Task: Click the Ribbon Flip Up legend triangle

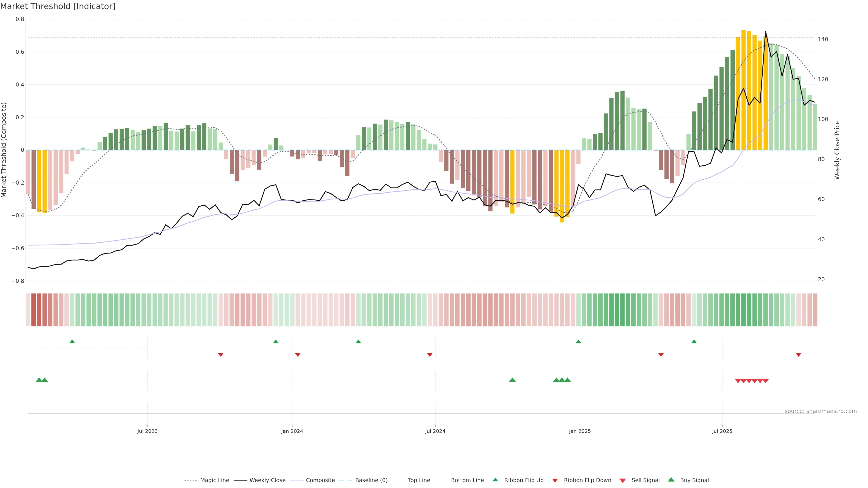Action: coord(495,480)
